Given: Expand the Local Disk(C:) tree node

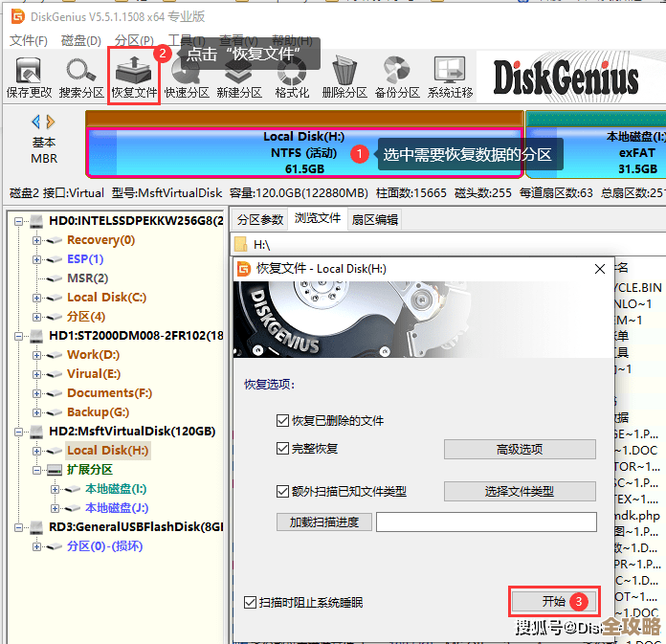Looking at the screenshot, I should pos(36,298).
